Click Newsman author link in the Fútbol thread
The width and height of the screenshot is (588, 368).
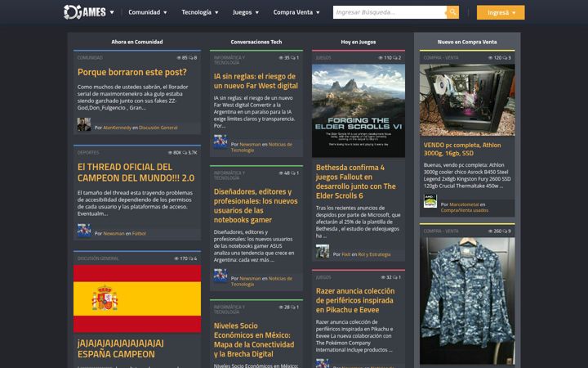(114, 234)
